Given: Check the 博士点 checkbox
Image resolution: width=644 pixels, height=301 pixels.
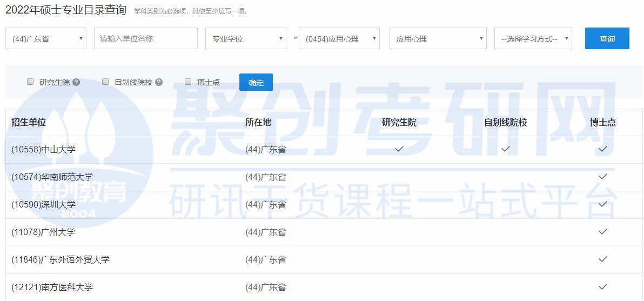Looking at the screenshot, I should click(188, 82).
